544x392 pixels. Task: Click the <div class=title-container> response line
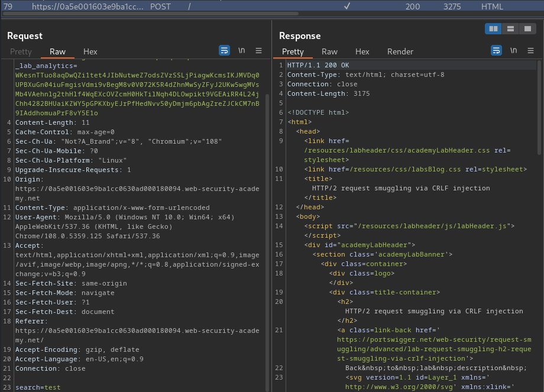click(x=384, y=293)
